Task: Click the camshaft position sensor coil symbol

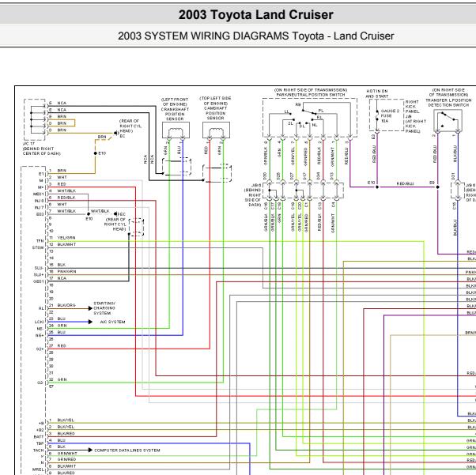Action: click(x=216, y=130)
